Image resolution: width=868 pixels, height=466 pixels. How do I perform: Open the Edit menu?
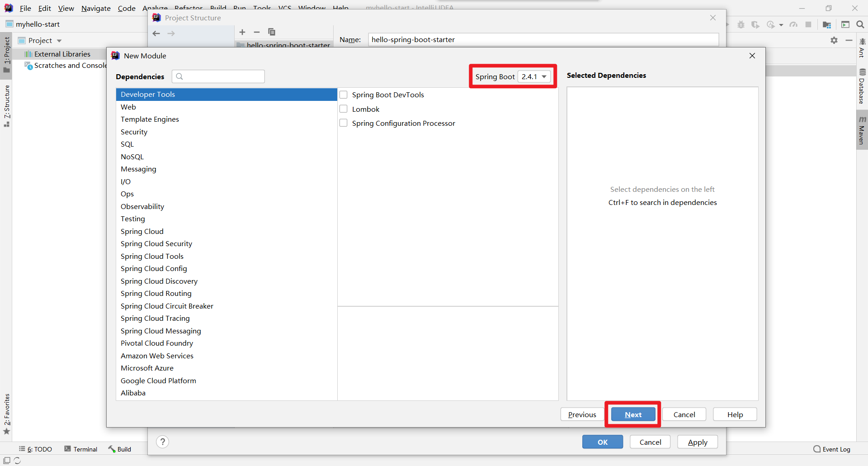click(x=44, y=8)
